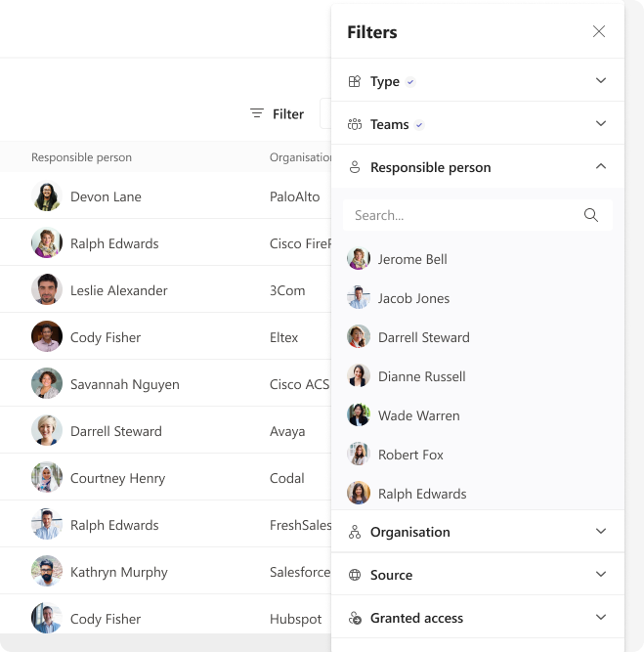
Task: Click the Teams filter people icon
Action: pos(355,125)
